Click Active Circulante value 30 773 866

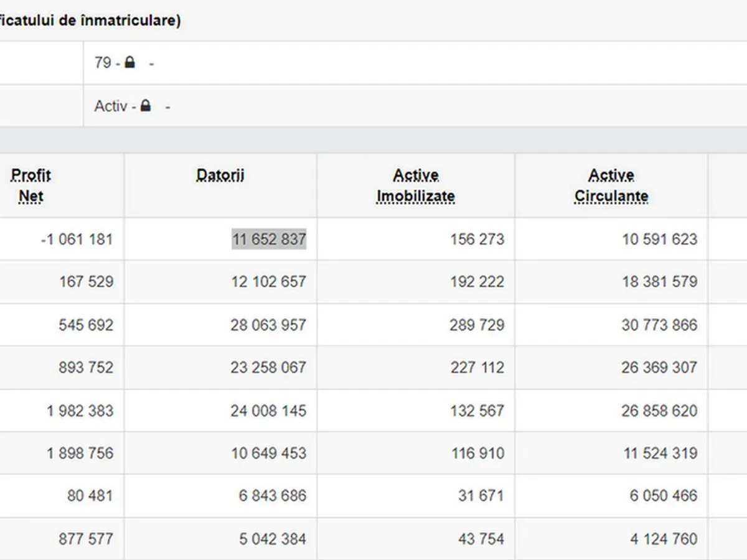point(659,325)
